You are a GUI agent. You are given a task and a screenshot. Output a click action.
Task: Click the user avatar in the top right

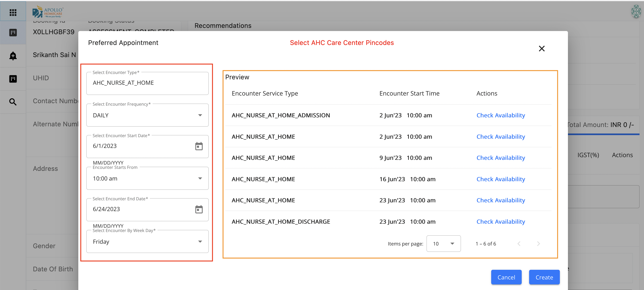tap(636, 11)
